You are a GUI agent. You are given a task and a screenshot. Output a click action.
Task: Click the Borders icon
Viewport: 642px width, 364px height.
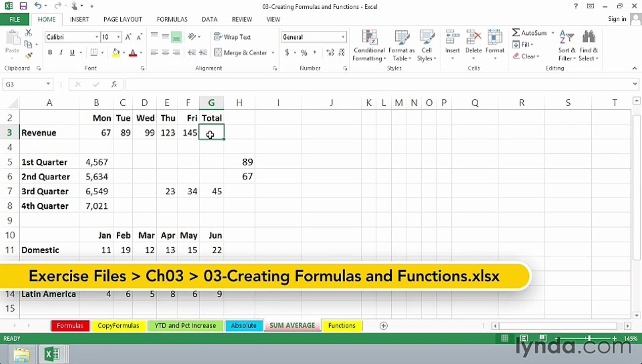point(94,53)
